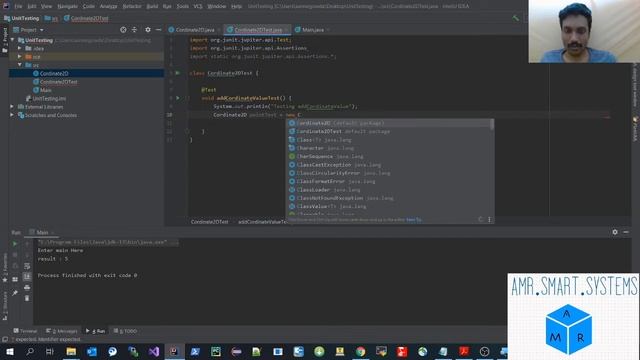640x360 pixels.
Task: Open Visual Studio from taskbar
Action: tap(153, 351)
